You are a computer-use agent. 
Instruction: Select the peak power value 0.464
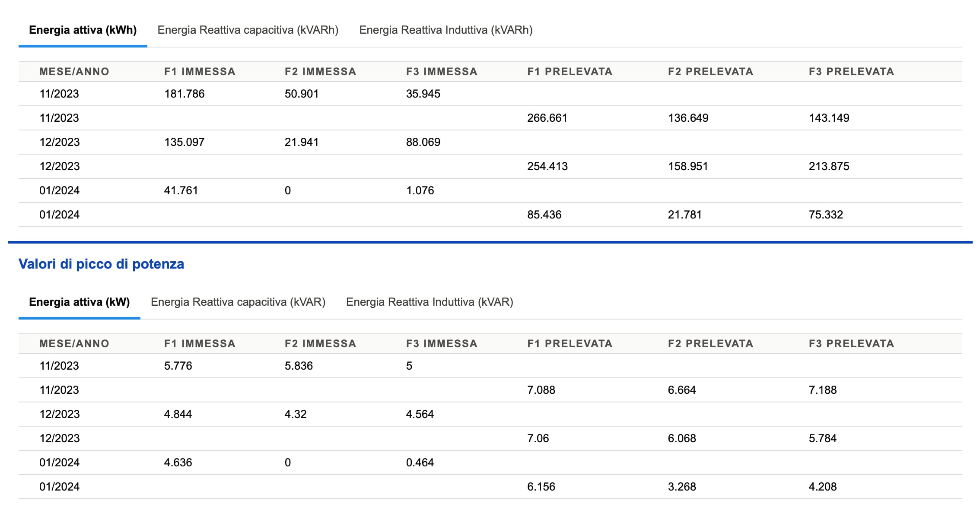[x=420, y=462]
